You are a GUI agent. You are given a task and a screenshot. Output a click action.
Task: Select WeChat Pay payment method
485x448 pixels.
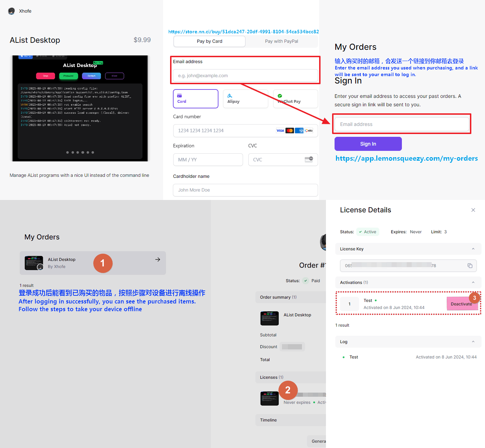coord(295,99)
